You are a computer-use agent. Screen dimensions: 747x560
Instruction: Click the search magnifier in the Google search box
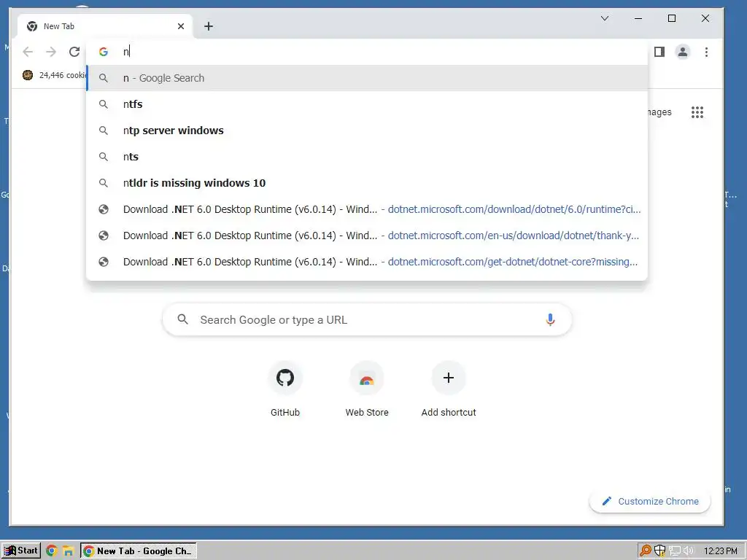[183, 319]
